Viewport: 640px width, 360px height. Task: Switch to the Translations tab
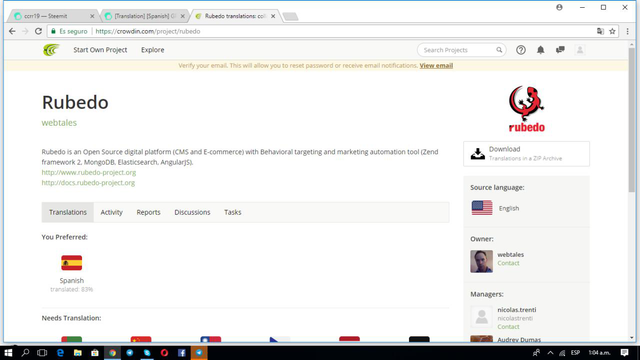pos(68,212)
